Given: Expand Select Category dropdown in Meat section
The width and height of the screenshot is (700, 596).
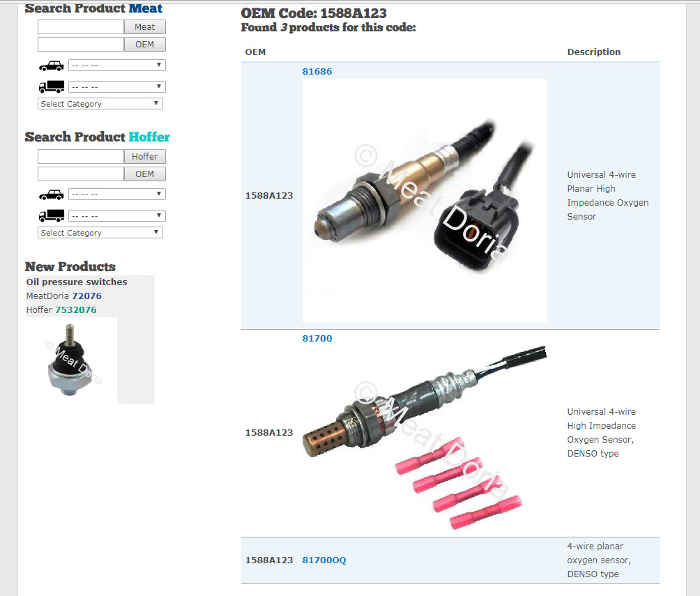Looking at the screenshot, I should [100, 104].
